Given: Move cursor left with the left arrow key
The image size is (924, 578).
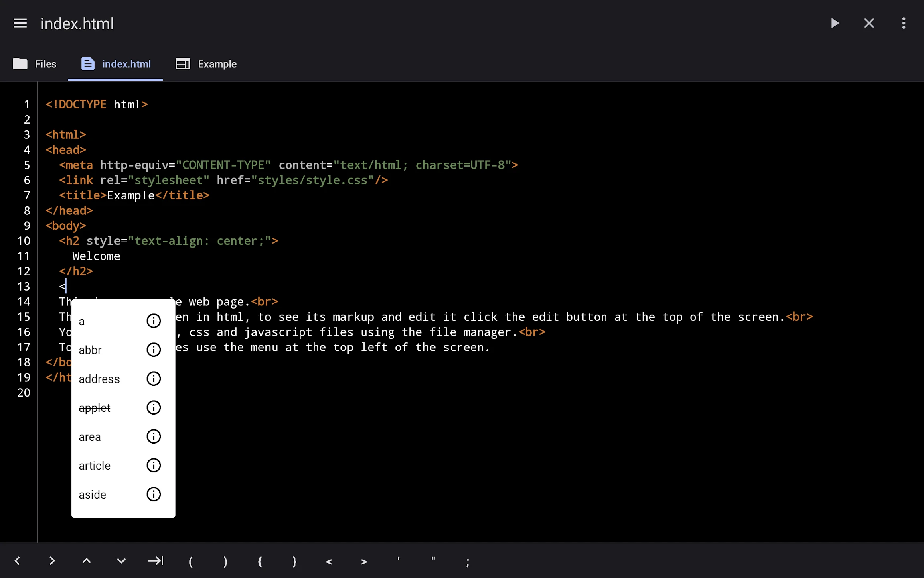Looking at the screenshot, I should click(x=17, y=561).
